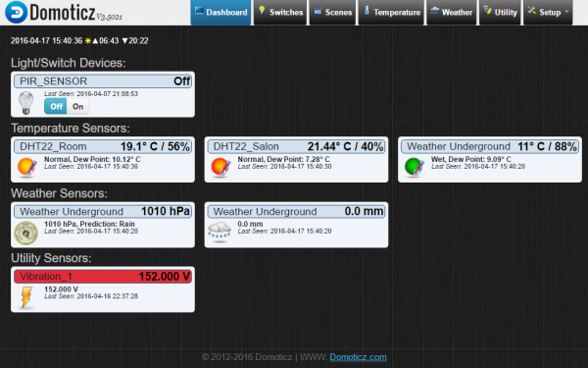
Task: Click the DHT22_Room thermometer icon
Action: click(27, 167)
